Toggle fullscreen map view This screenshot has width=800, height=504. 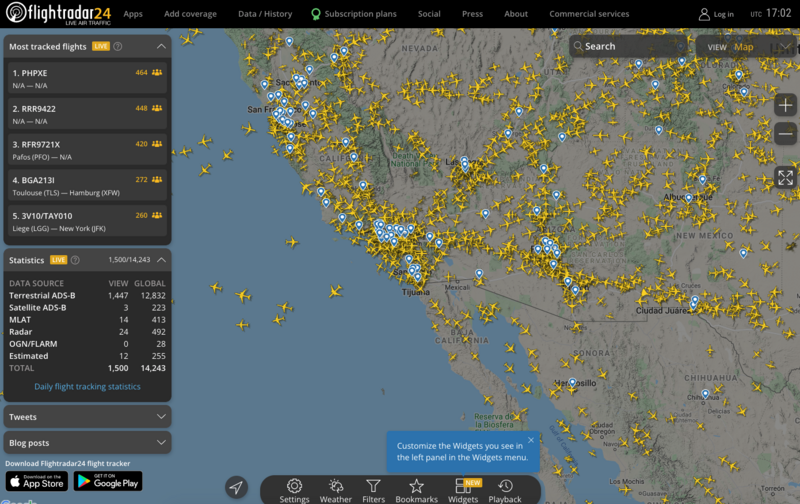pyautogui.click(x=785, y=178)
